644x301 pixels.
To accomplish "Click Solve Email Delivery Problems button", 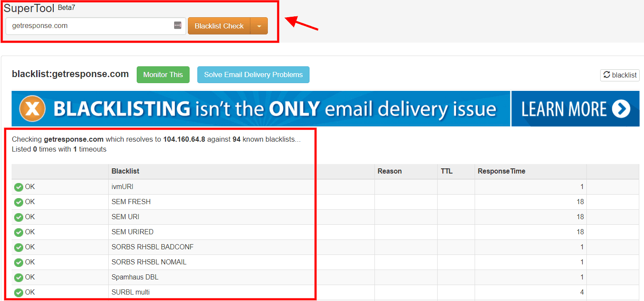I will coord(253,74).
